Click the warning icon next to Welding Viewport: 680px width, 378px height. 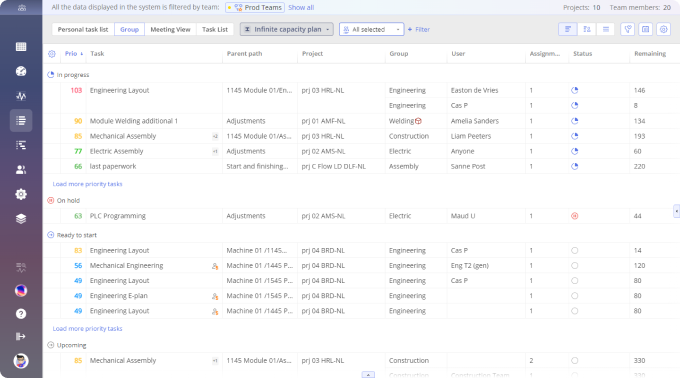tap(418, 121)
